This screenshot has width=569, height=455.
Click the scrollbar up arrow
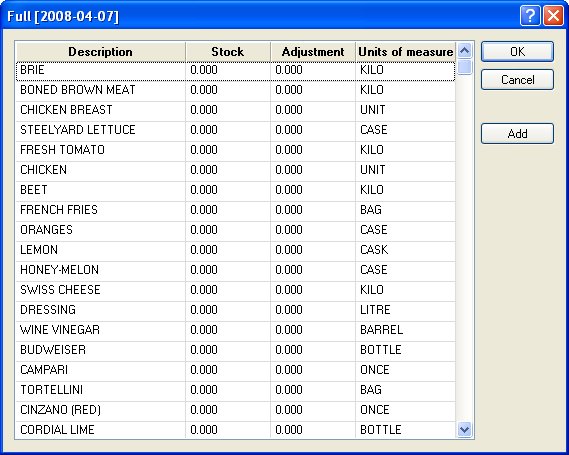click(464, 51)
